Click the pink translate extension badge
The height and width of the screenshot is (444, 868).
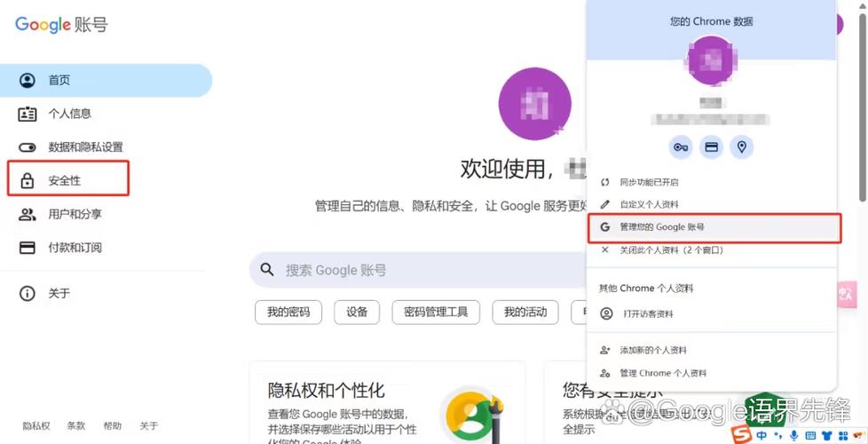click(847, 294)
